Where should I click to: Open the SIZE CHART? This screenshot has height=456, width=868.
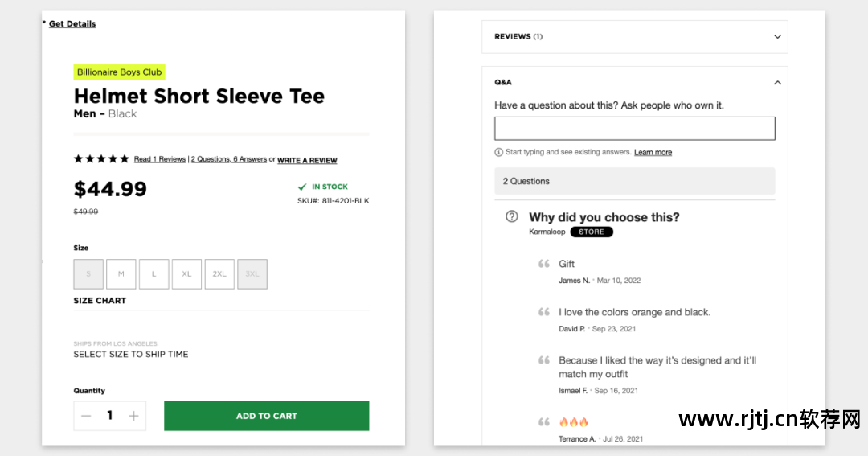point(100,300)
